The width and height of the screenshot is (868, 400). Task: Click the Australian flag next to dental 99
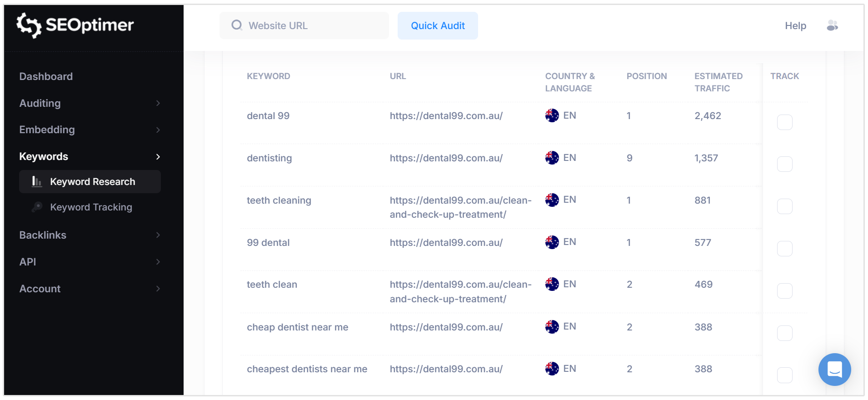pos(551,115)
